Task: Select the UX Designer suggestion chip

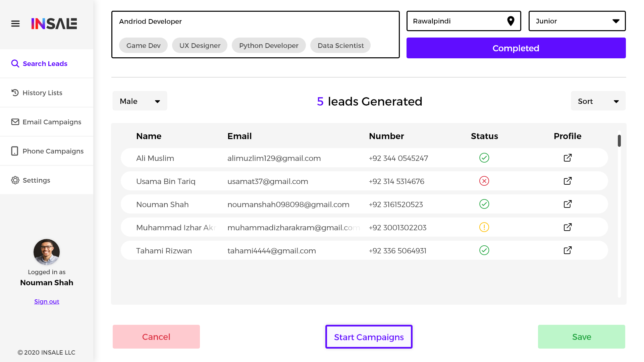Action: coord(200,45)
